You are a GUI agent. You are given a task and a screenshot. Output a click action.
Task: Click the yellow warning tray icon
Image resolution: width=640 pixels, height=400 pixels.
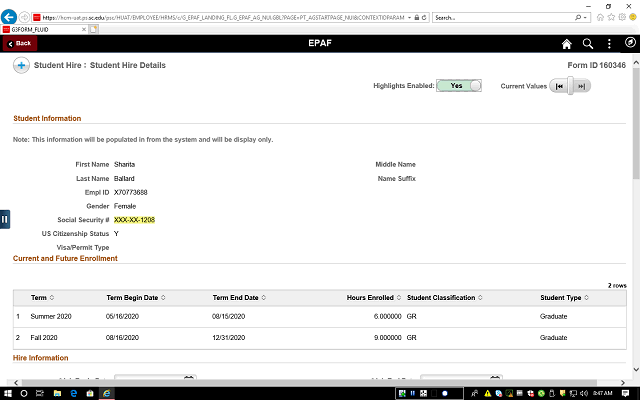point(487,393)
